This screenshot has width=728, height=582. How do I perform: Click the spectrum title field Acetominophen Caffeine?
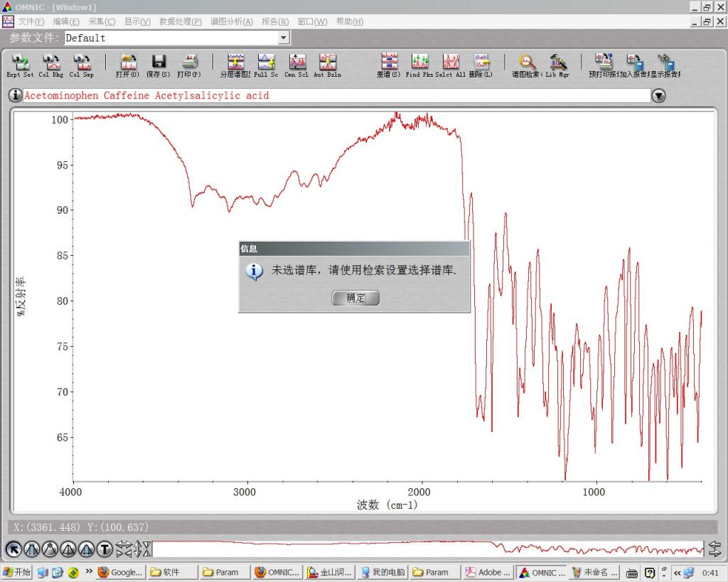click(x=337, y=96)
